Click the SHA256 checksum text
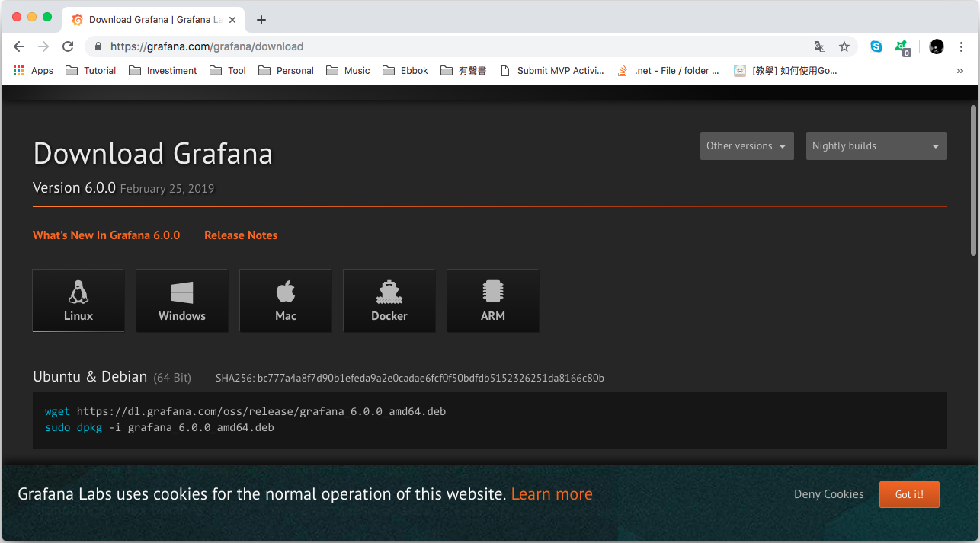 tap(410, 378)
